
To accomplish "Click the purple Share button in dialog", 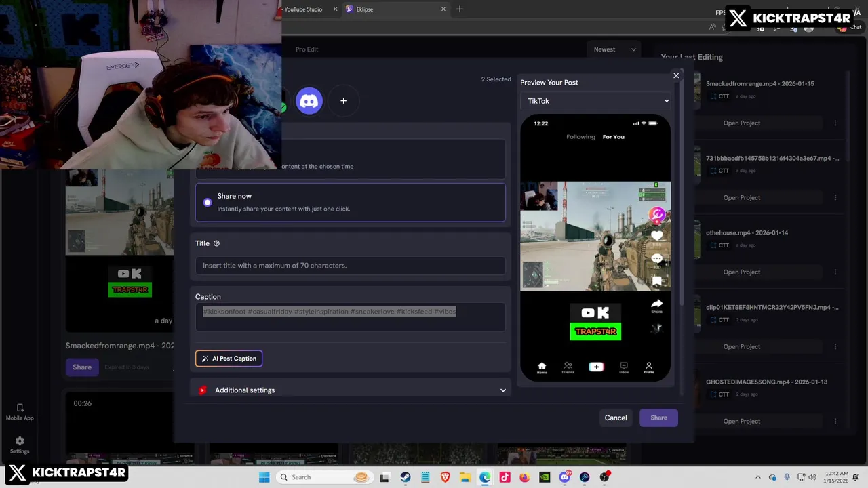I will (x=658, y=418).
